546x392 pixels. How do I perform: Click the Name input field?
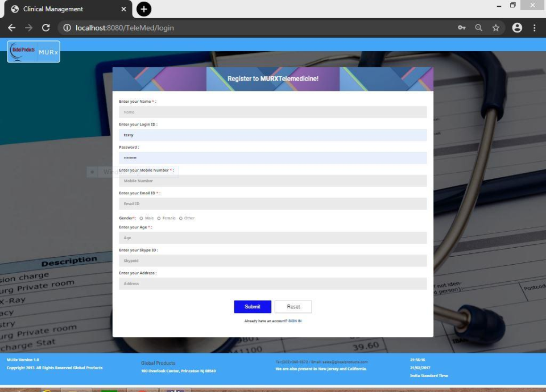tap(273, 112)
